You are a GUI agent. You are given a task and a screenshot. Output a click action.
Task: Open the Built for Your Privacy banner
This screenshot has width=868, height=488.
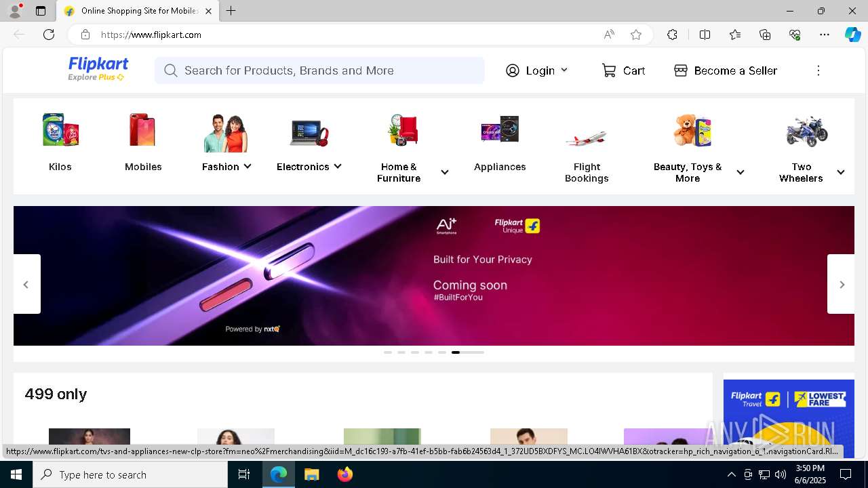pos(434,276)
